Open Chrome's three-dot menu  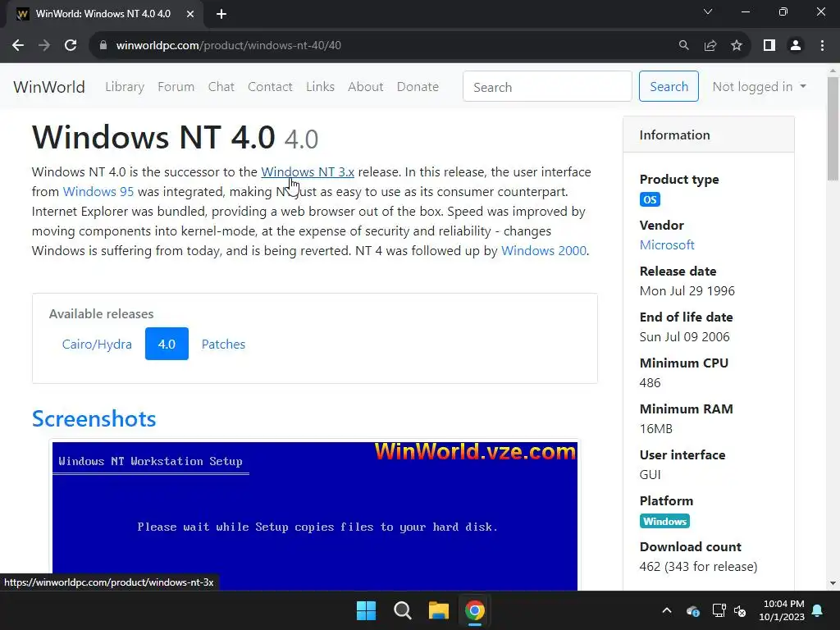tap(822, 46)
